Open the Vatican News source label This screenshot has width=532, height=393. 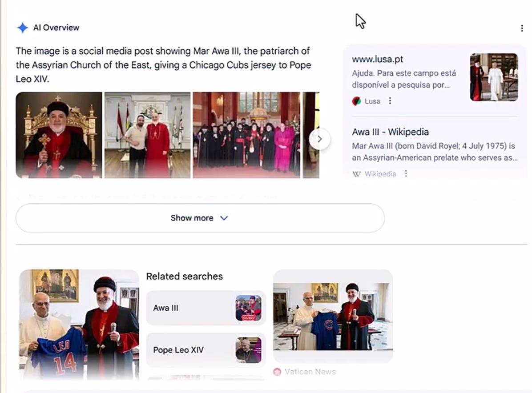coord(310,372)
